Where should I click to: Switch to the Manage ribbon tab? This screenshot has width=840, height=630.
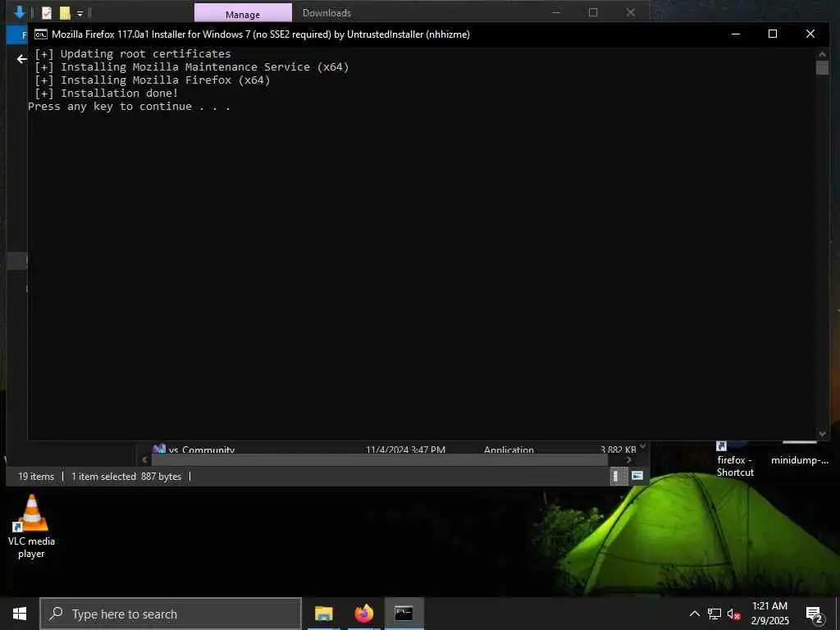pyautogui.click(x=243, y=14)
